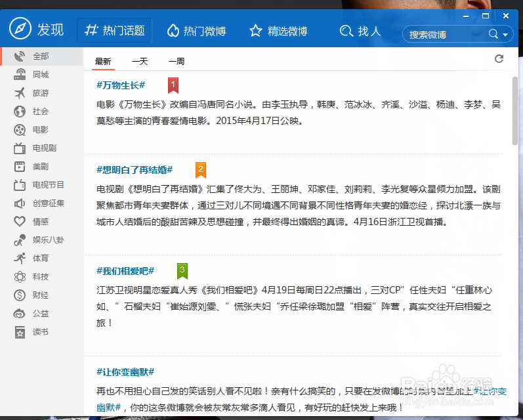Select 电视节目 category label

(49, 184)
